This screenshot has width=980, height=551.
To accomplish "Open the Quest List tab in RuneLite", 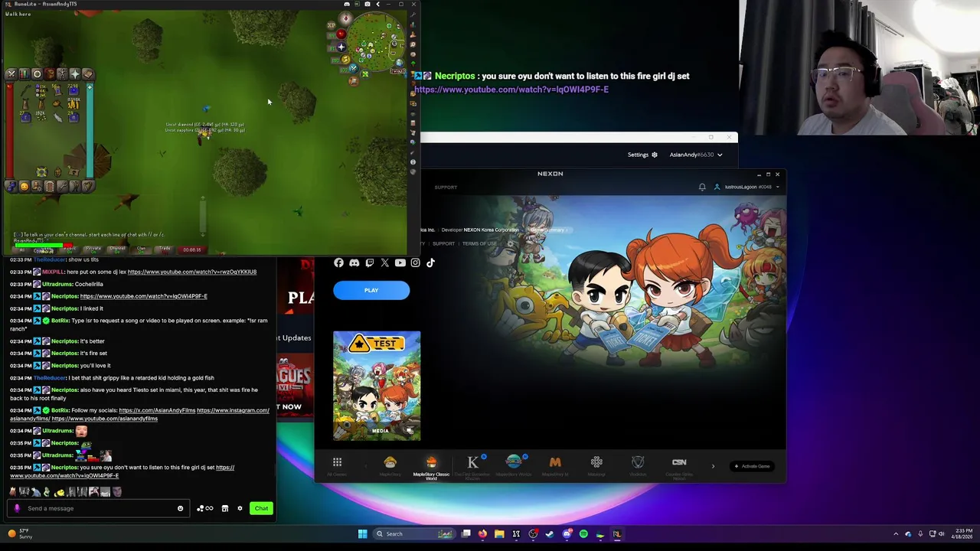I will pyautogui.click(x=37, y=74).
